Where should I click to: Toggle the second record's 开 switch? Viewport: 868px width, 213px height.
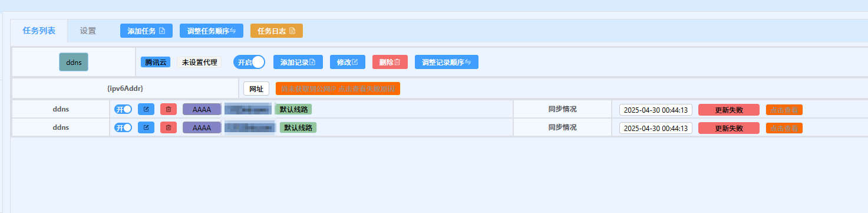(123, 127)
